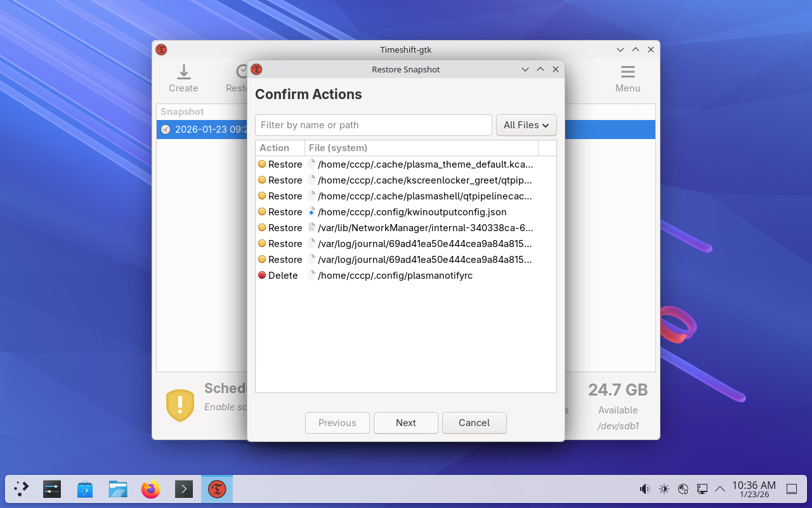The height and width of the screenshot is (508, 812).
Task: Open the clock showing 10:36 AM
Action: [754, 489]
